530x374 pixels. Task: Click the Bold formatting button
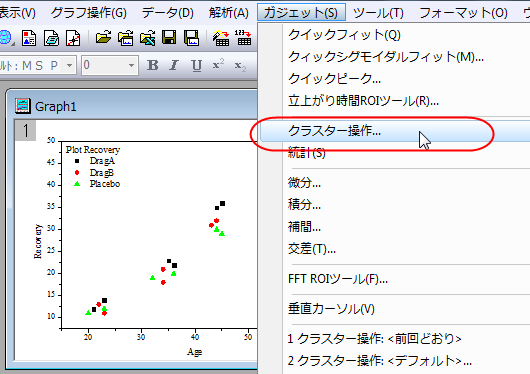[152, 65]
